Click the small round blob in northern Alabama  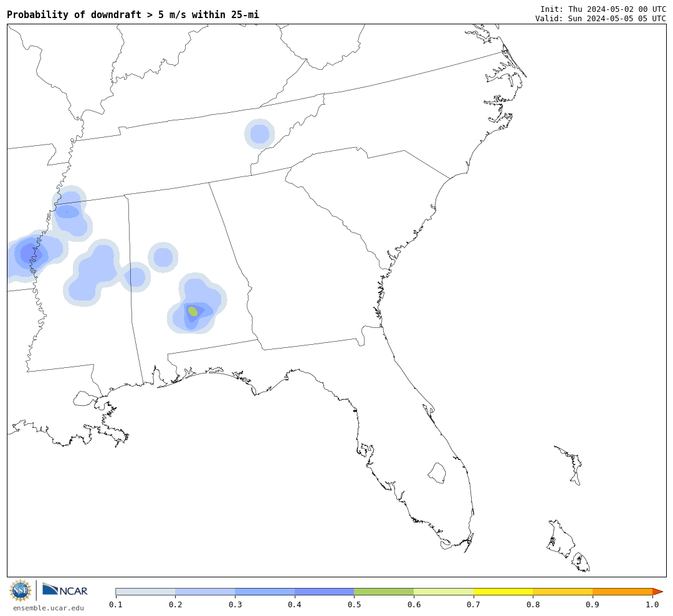163,257
